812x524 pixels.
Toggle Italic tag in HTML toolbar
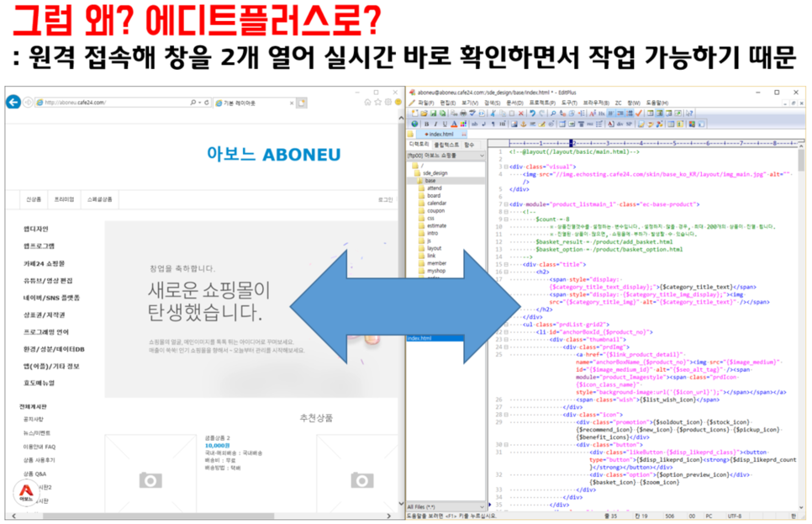click(x=435, y=124)
